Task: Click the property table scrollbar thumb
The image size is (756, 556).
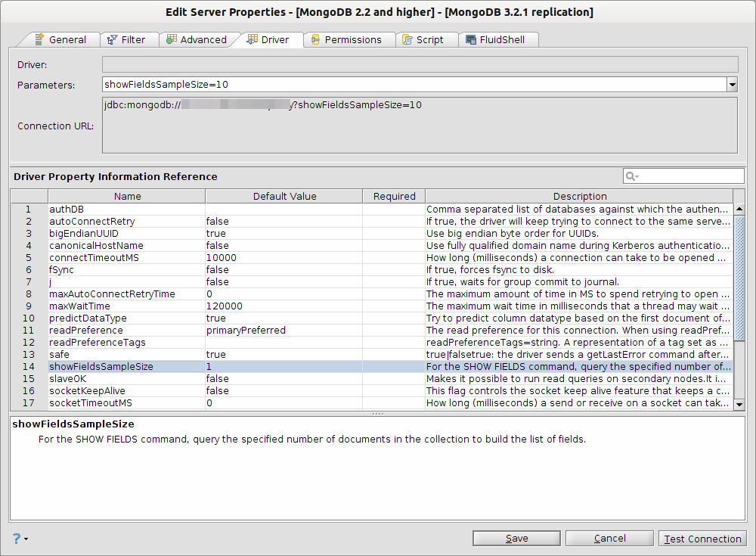Action: (739, 278)
